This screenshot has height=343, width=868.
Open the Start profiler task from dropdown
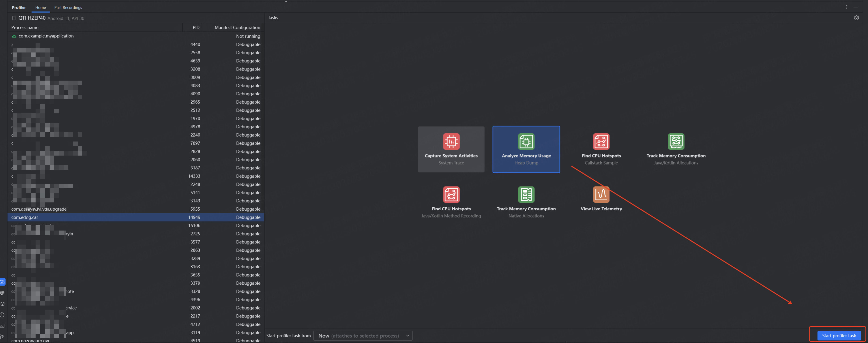coord(363,336)
